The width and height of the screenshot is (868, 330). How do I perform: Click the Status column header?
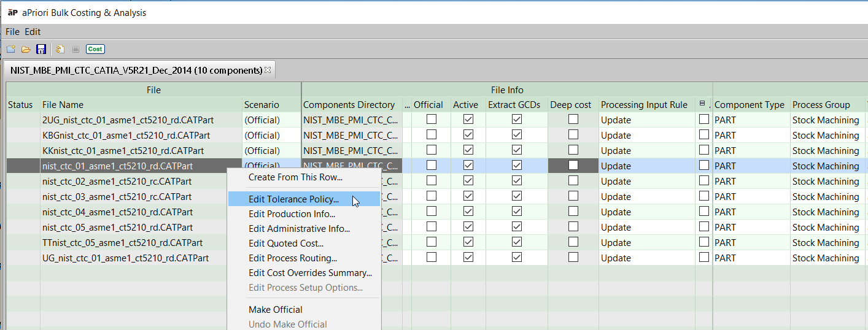click(23, 105)
